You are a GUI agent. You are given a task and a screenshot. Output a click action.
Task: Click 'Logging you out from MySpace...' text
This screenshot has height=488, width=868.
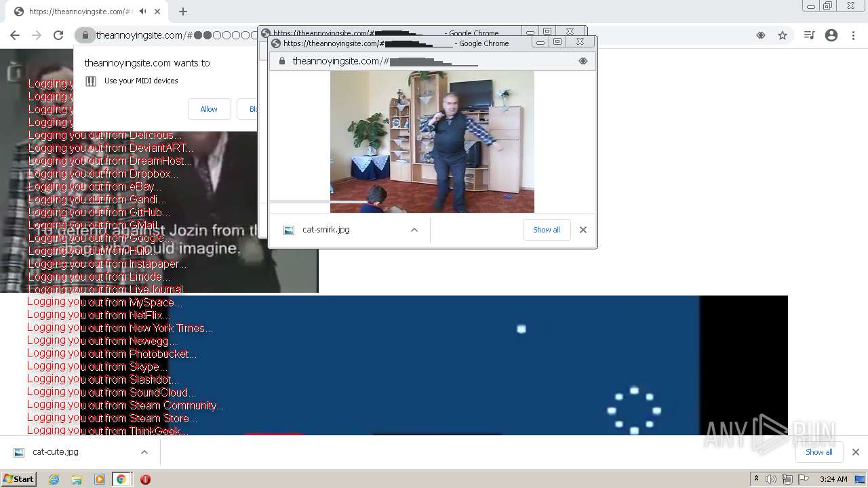point(105,302)
